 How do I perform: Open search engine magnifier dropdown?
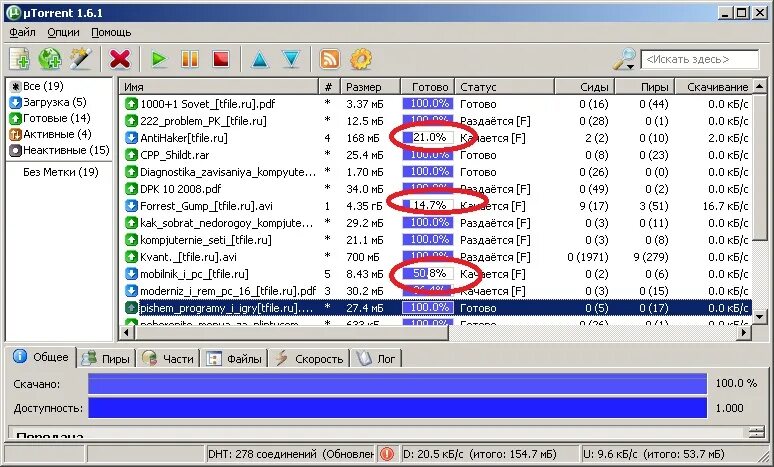click(624, 59)
